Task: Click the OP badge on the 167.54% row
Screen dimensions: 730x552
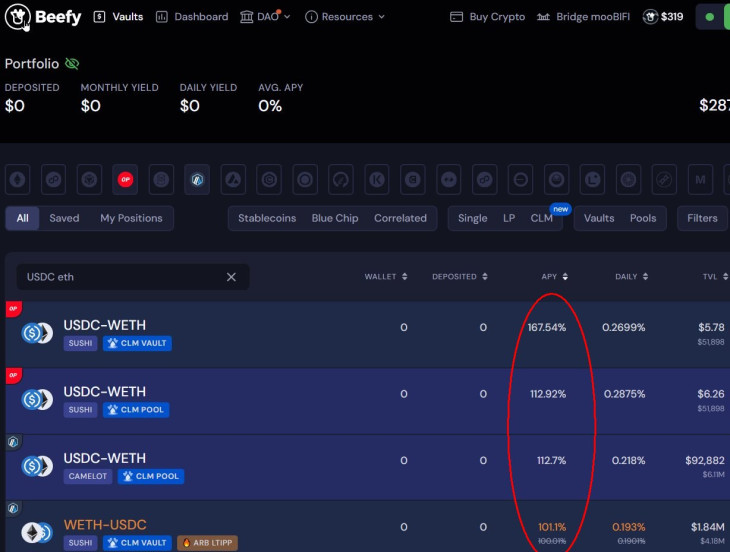Action: click(x=13, y=309)
